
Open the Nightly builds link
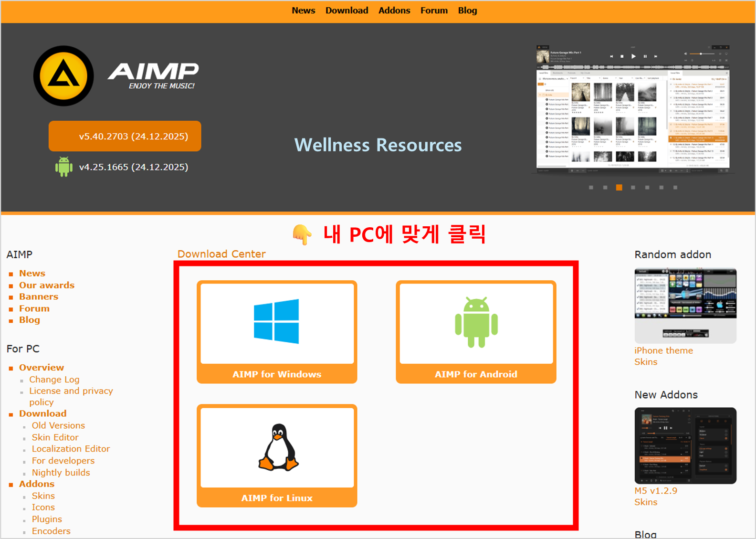click(61, 473)
